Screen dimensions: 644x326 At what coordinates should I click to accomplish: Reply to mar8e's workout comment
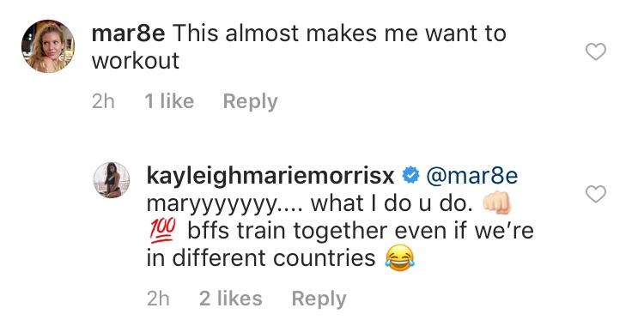(x=250, y=101)
